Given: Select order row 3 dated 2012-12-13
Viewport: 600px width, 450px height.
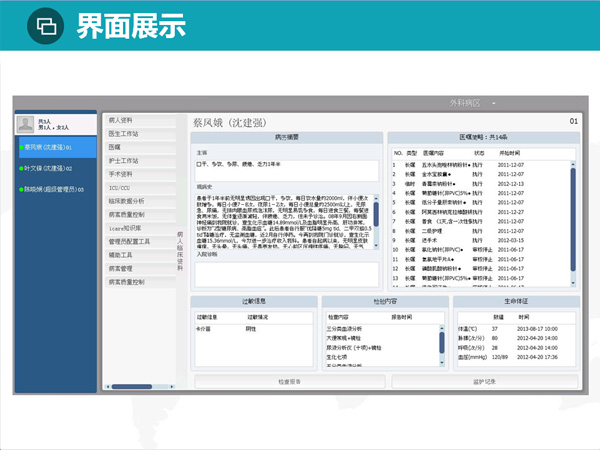Looking at the screenshot, I should (x=481, y=184).
